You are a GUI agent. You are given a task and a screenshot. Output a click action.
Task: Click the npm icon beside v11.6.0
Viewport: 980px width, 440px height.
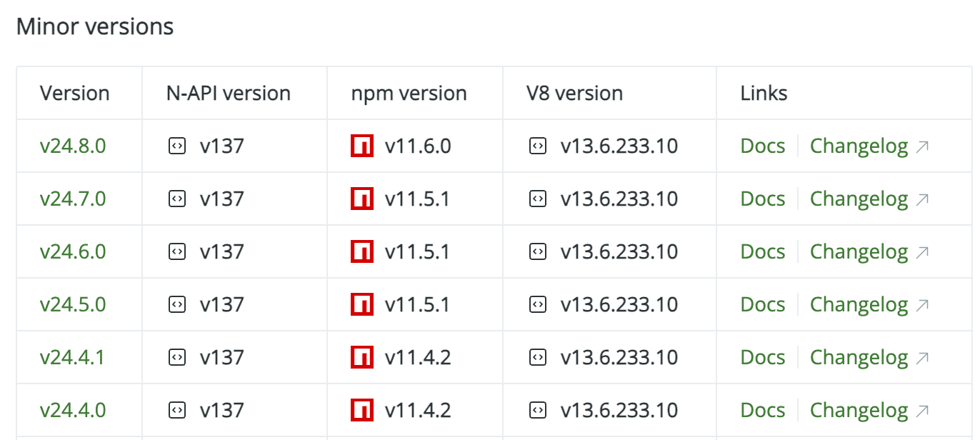[x=362, y=145]
